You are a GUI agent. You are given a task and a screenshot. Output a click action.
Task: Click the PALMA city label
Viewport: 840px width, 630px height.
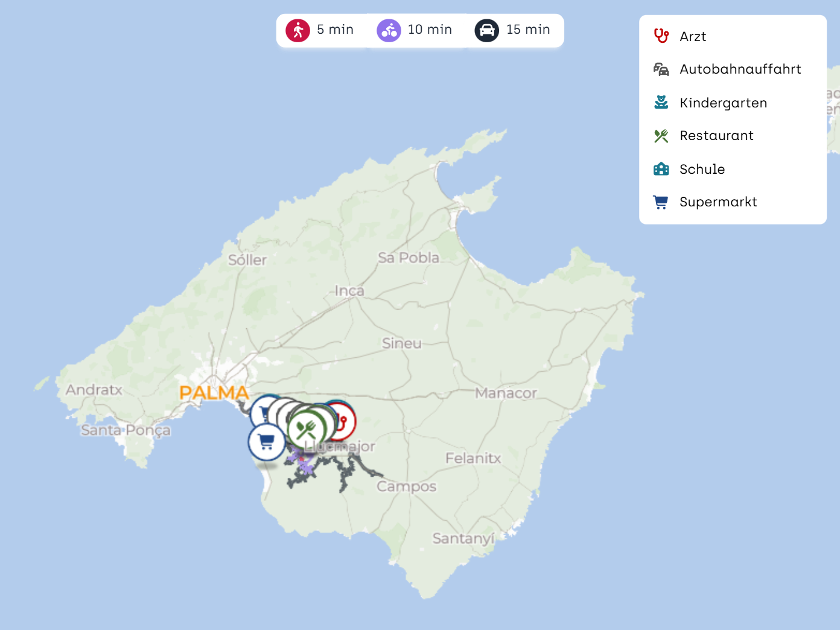coord(214,393)
